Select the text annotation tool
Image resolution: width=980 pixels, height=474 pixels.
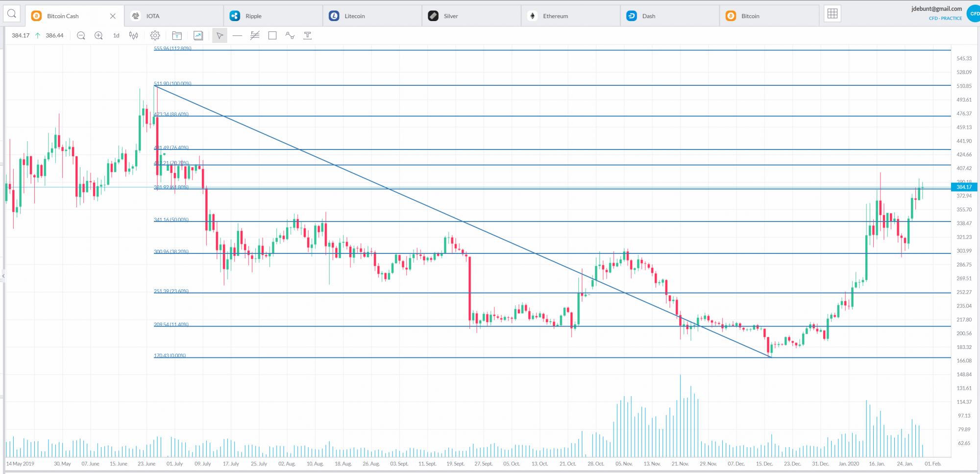(x=308, y=35)
